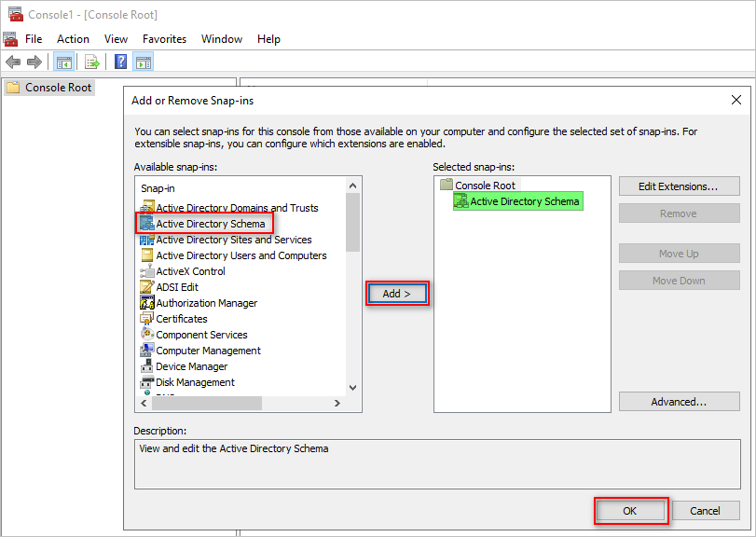This screenshot has width=756, height=537.
Task: Click the 'Computer Management' text label
Action: pyautogui.click(x=208, y=351)
